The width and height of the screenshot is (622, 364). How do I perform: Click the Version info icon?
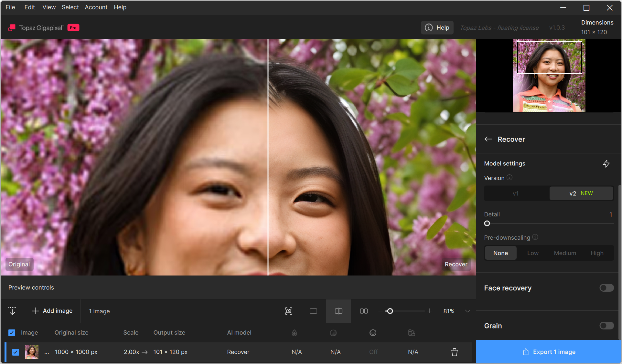point(509,178)
